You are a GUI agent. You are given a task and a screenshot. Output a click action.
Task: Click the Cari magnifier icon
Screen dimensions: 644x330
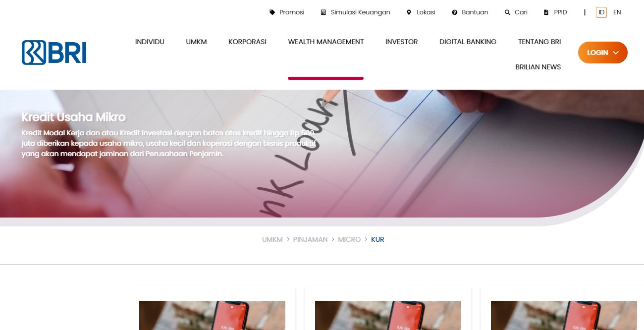(x=507, y=12)
